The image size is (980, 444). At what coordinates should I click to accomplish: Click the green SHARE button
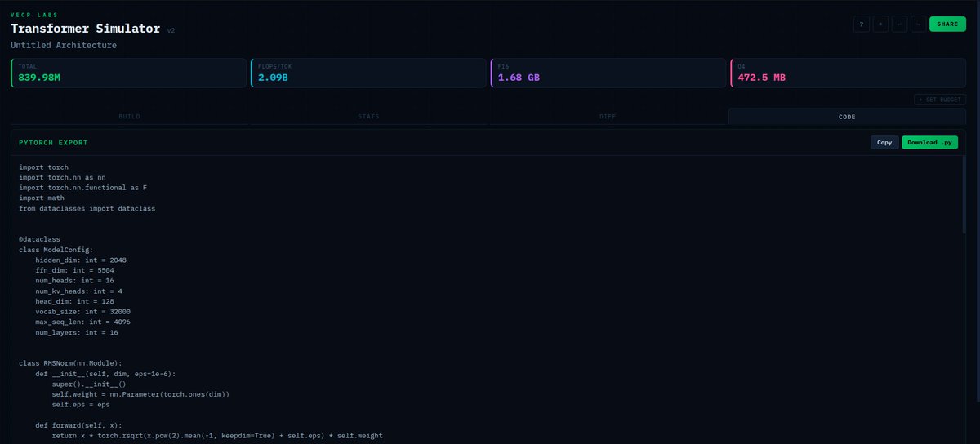pos(947,24)
